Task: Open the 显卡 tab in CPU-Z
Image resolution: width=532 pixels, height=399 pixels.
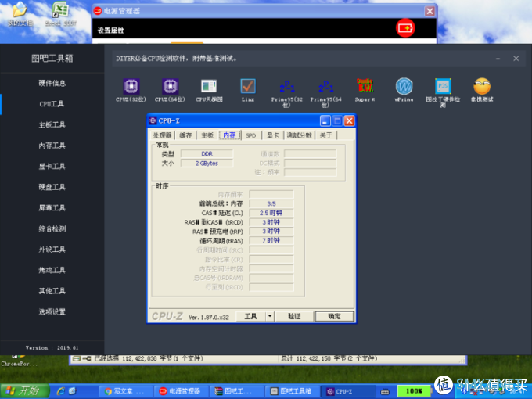Action: pyautogui.click(x=272, y=135)
